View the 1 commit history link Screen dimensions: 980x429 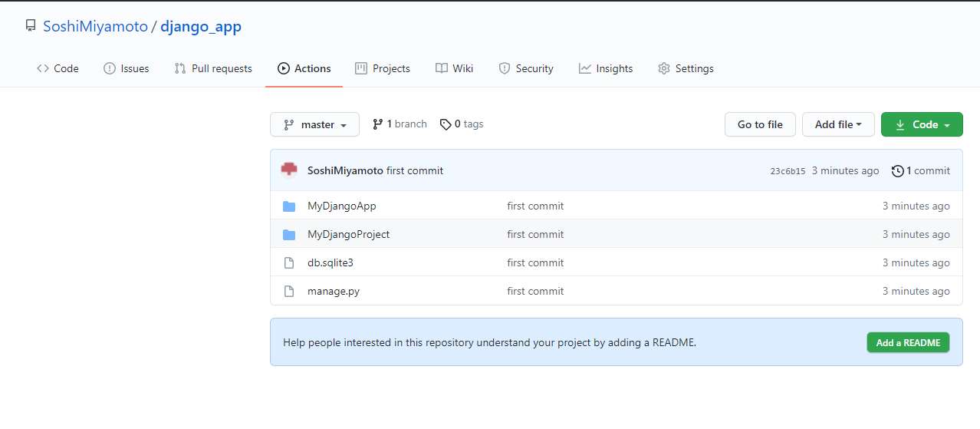[x=921, y=170]
